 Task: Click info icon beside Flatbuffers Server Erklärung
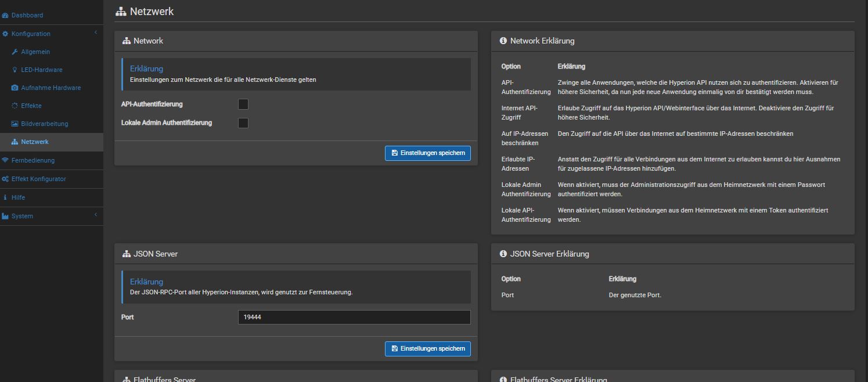(x=503, y=379)
